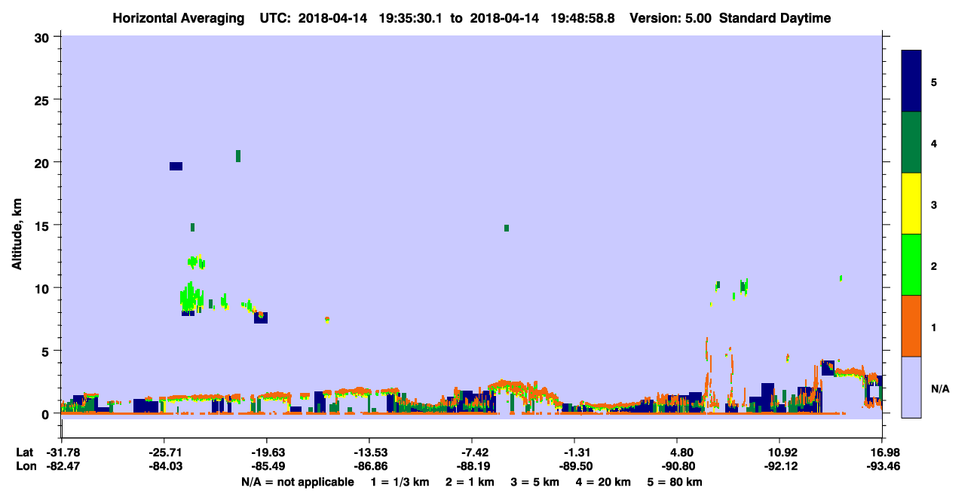The width and height of the screenshot is (980, 503).
Task: Click the dark green block near 20.5 km altitude
Action: pyautogui.click(x=238, y=156)
